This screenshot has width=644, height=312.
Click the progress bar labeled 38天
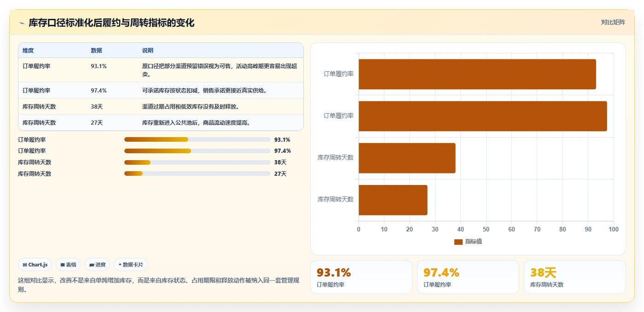[197, 162]
